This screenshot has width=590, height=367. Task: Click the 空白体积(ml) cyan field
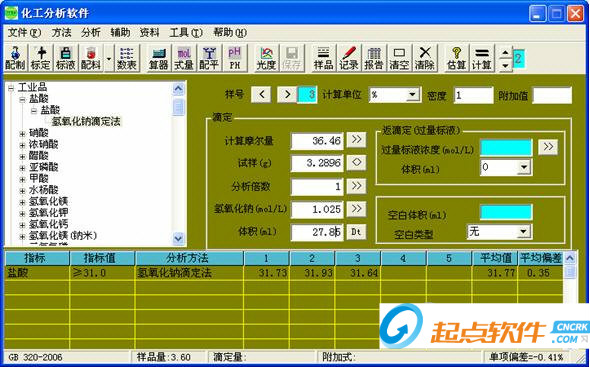point(506,213)
